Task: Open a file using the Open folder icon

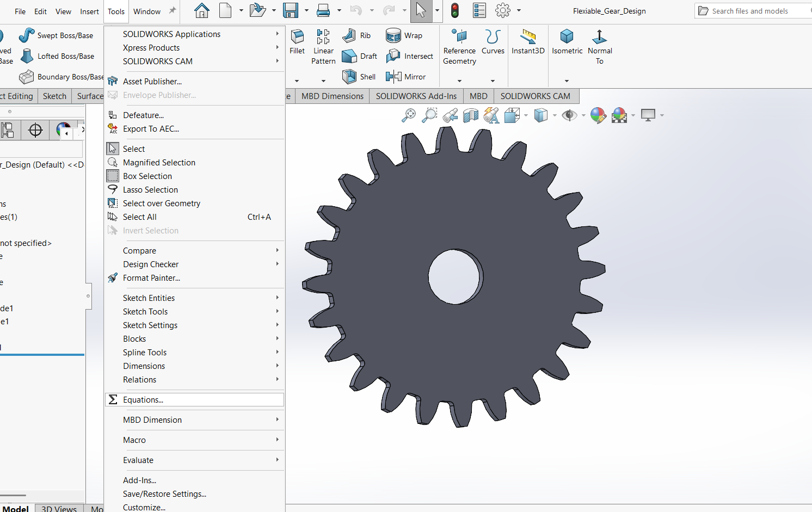Action: tap(257, 10)
